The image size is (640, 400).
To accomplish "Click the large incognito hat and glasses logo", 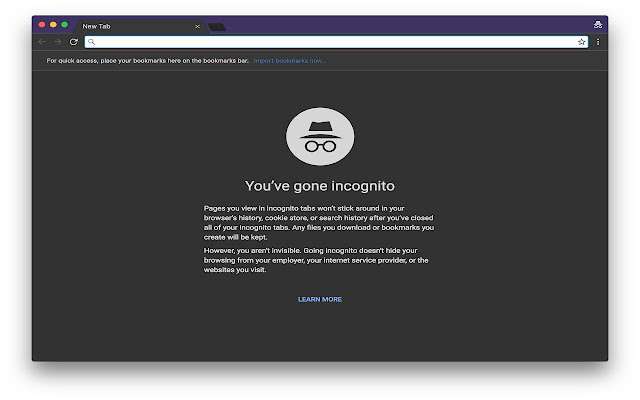I will point(320,136).
